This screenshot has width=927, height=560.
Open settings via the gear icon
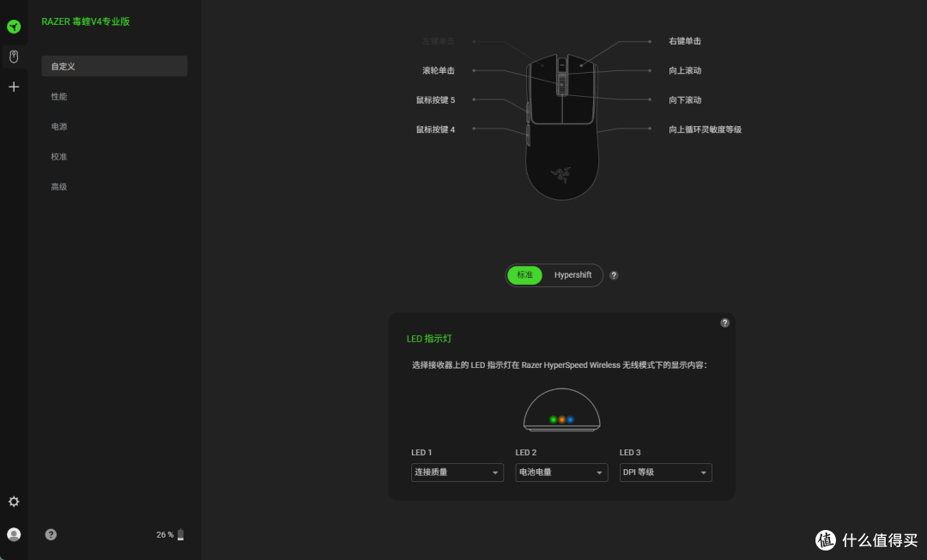[14, 502]
